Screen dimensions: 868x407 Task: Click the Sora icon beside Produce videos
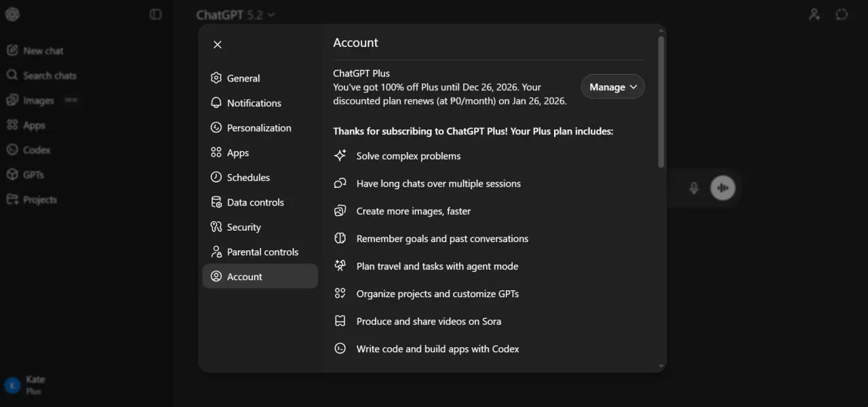coord(340,322)
